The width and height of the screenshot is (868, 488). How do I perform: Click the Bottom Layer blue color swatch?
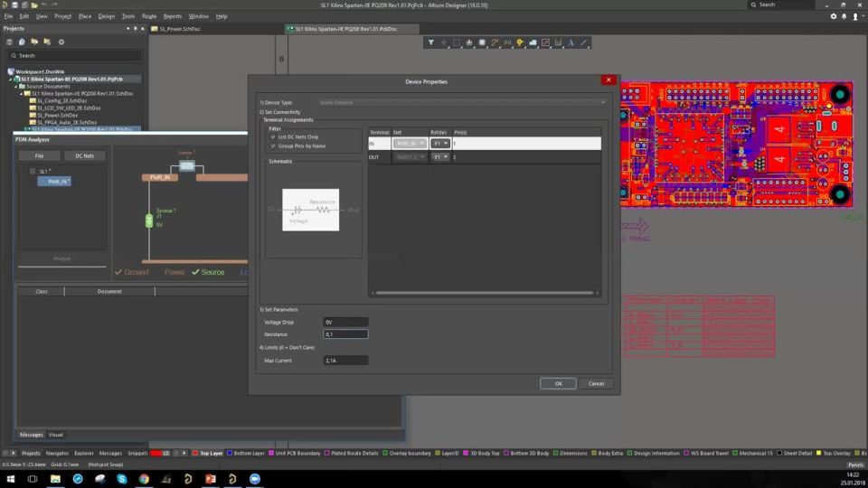[230, 453]
